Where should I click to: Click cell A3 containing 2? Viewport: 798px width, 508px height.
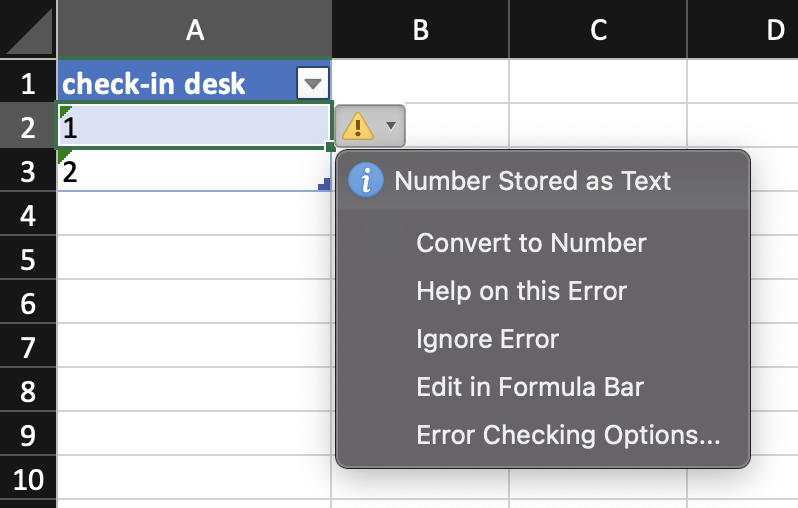click(190, 172)
